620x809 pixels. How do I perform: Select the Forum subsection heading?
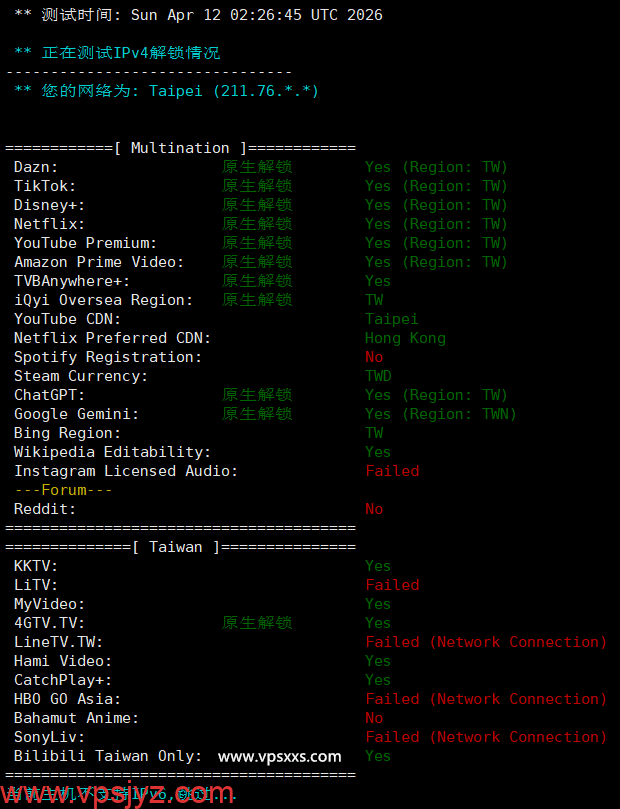(x=63, y=490)
